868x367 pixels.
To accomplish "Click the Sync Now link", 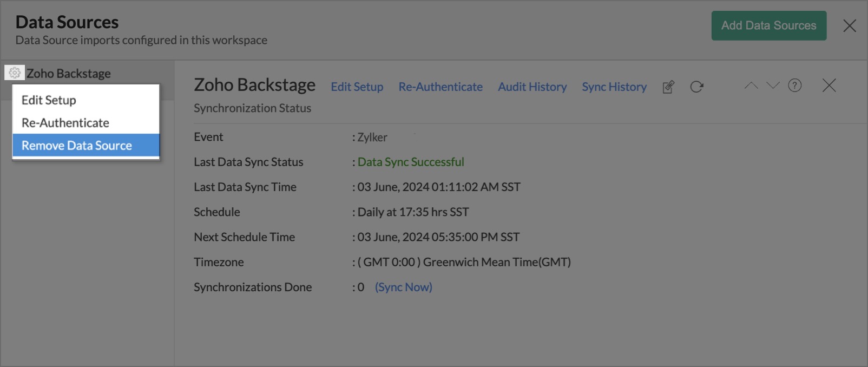I will point(404,287).
